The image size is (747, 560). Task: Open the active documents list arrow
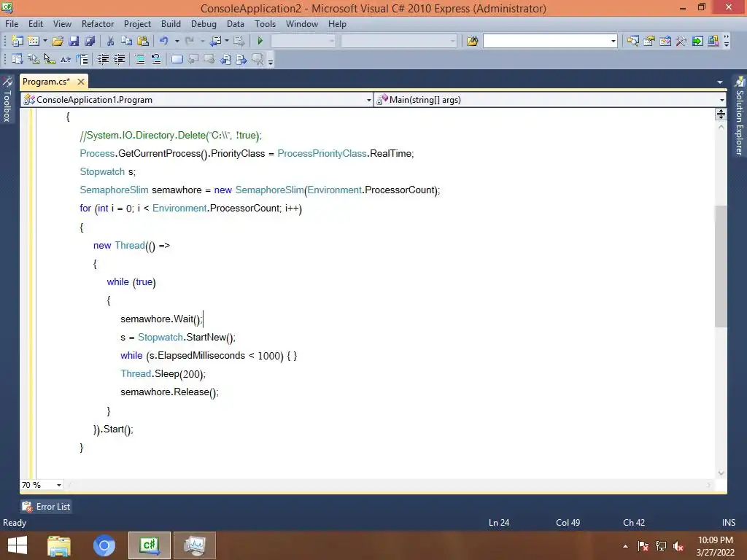pyautogui.click(x=720, y=82)
